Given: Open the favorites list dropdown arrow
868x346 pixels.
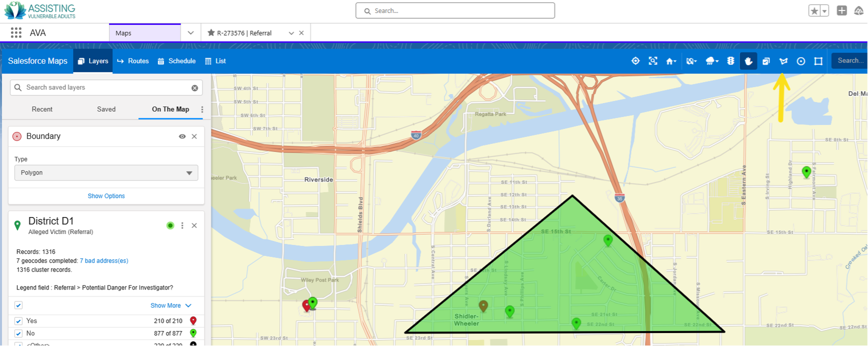Looking at the screenshot, I should [824, 10].
